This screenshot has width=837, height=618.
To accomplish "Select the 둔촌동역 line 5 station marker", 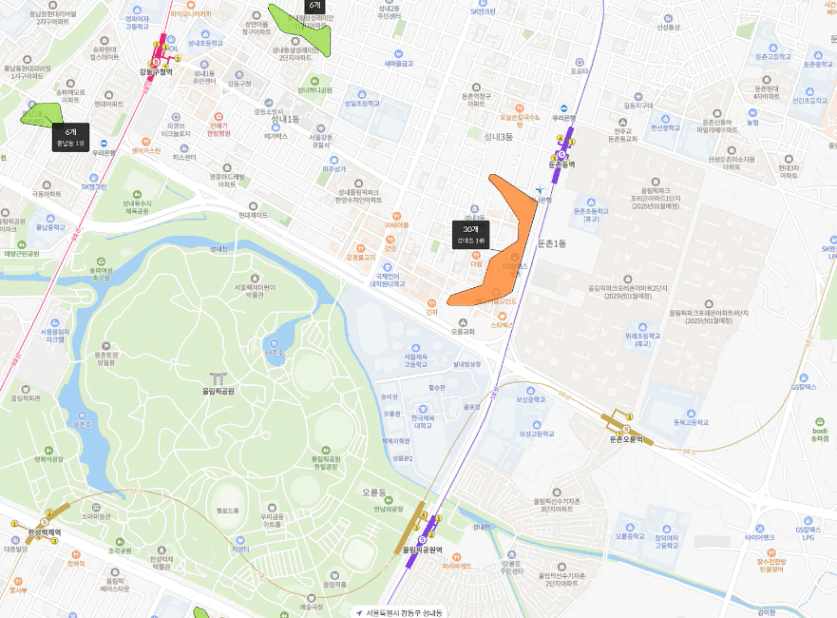I will pyautogui.click(x=561, y=155).
